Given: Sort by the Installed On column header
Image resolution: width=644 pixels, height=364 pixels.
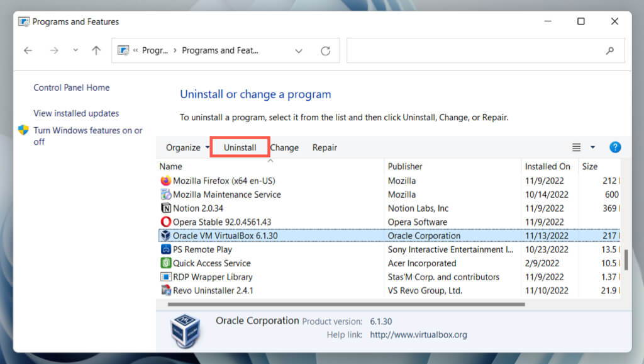Looking at the screenshot, I should [548, 167].
